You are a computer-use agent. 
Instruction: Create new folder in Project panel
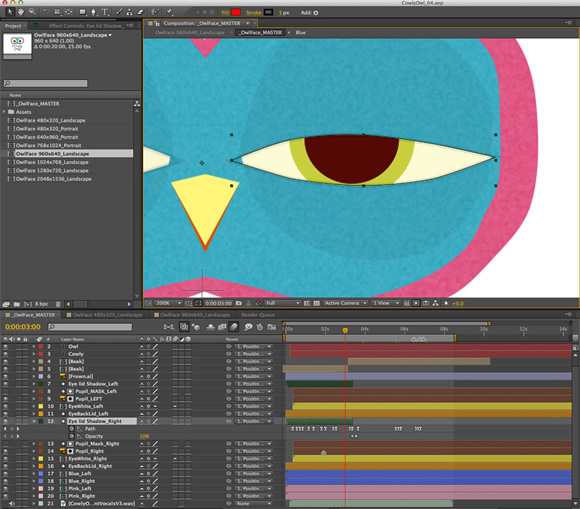point(17,304)
